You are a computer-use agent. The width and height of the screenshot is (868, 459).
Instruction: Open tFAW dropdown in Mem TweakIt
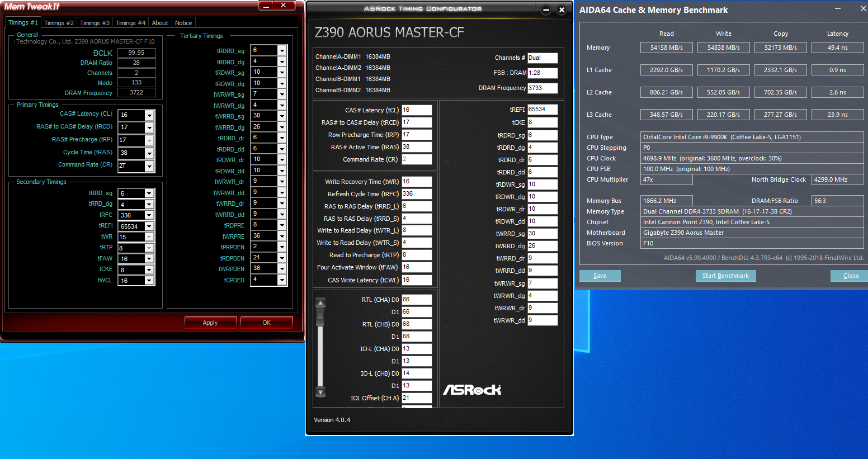point(149,259)
